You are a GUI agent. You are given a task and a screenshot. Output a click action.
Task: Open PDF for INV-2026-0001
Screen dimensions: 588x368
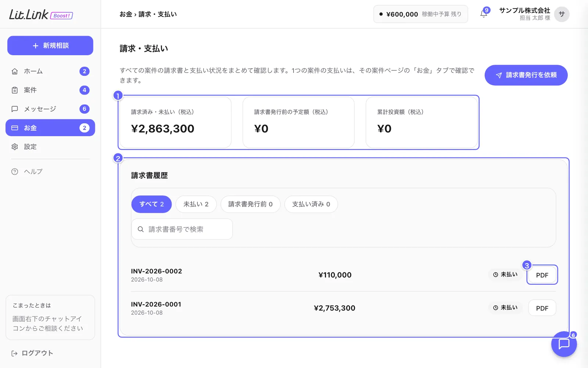[x=542, y=308]
